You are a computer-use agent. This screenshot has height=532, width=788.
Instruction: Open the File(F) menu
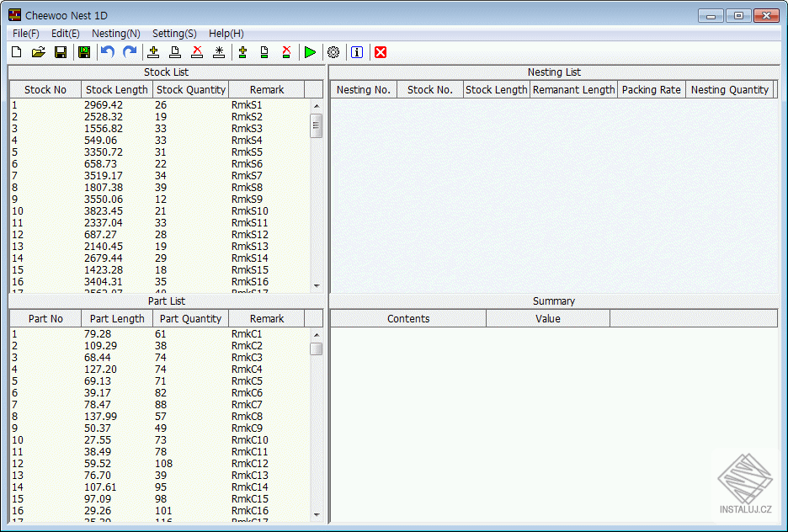click(x=26, y=34)
